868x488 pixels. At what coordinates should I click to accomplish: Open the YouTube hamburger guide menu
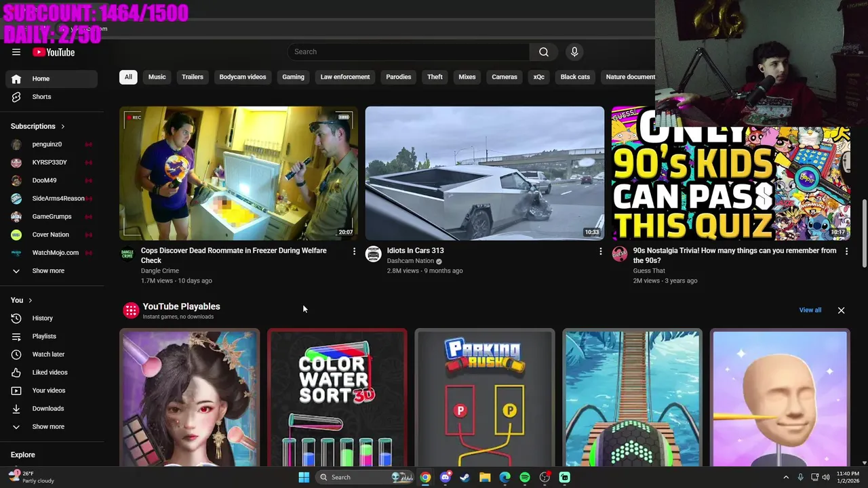pos(16,52)
